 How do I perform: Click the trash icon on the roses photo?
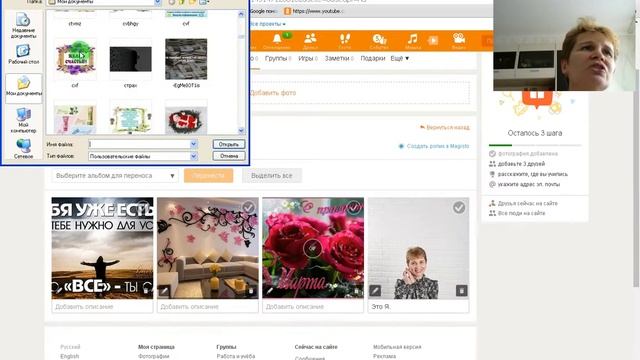coord(356,291)
